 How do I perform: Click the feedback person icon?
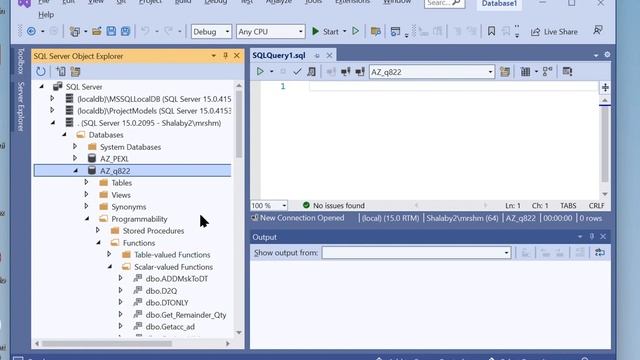pos(598,31)
